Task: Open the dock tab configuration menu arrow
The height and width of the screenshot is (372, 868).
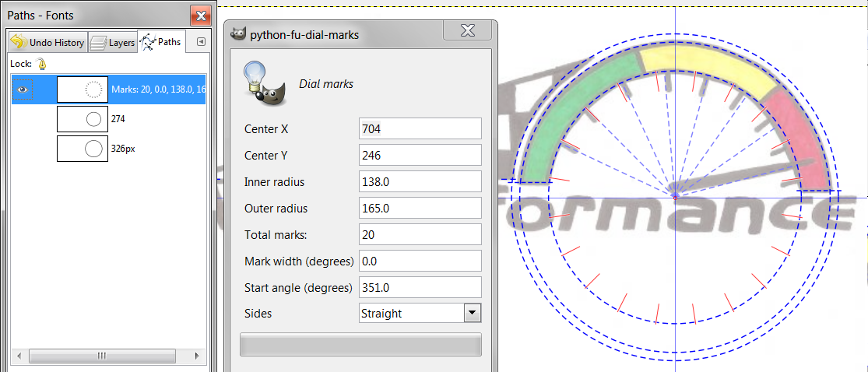Action: pyautogui.click(x=201, y=42)
